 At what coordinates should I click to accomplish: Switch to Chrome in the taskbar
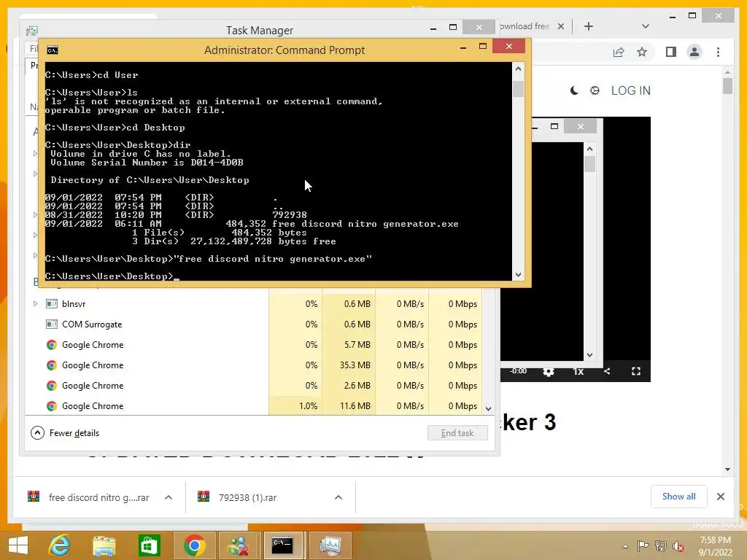tap(194, 545)
